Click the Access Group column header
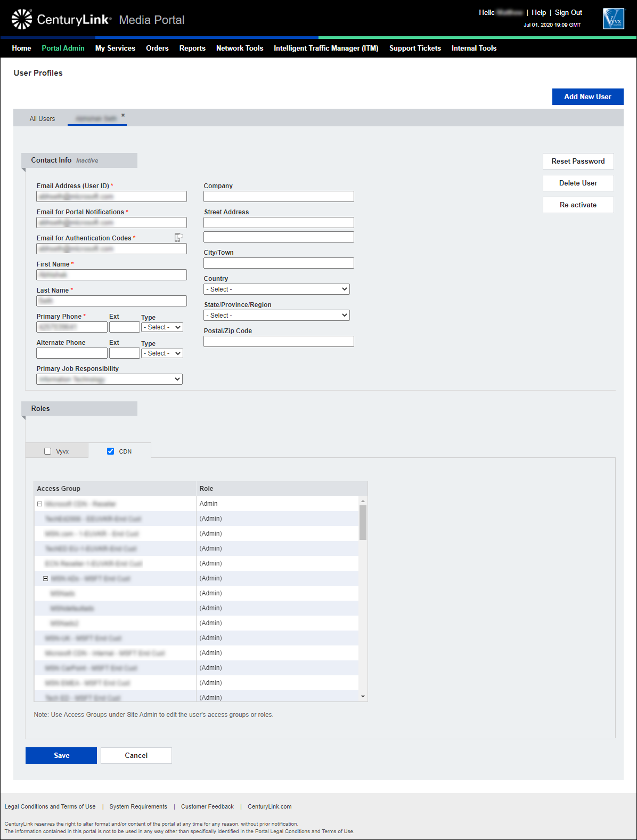Screen dimensions: 637x840 (115, 488)
